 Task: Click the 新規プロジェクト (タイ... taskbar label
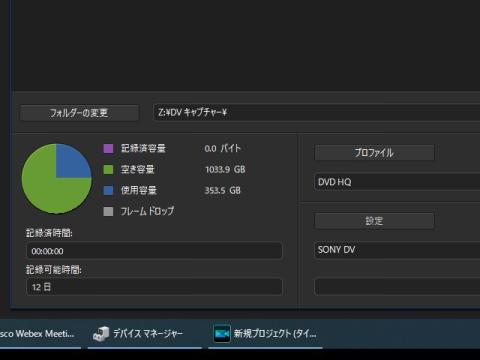(275, 333)
